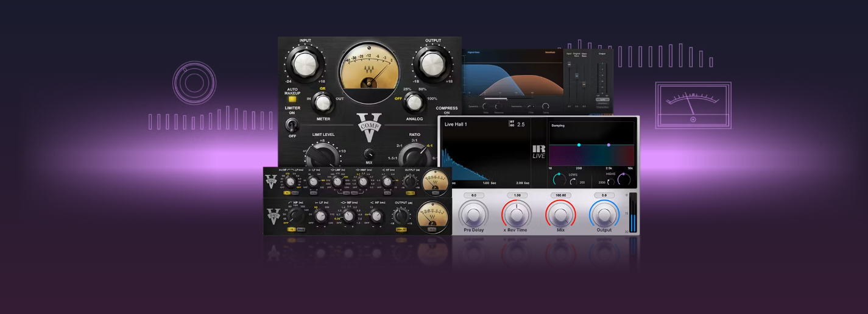Flip the Limiter on/off switch
Image resolution: width=868 pixels, height=314 pixels.
pos(292,125)
